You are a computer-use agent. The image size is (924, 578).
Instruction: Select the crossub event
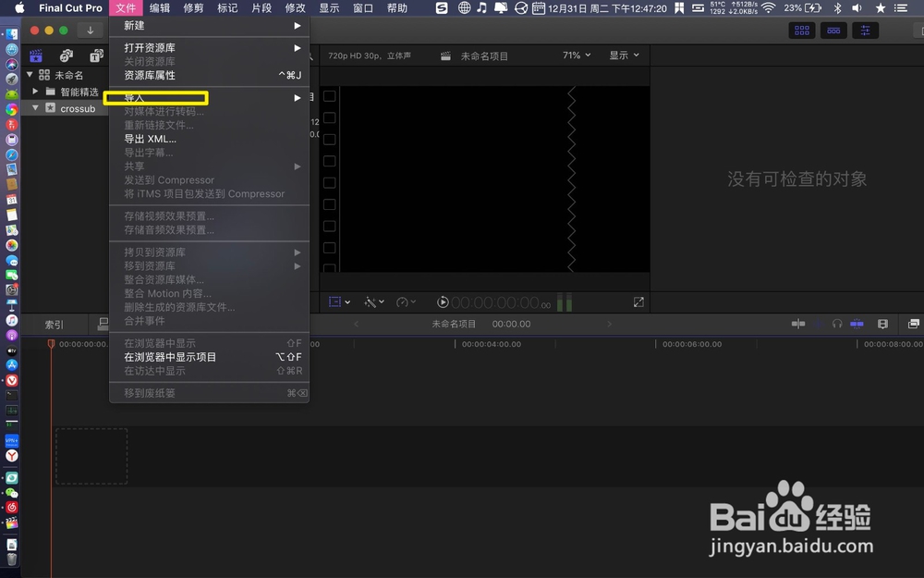coord(78,108)
